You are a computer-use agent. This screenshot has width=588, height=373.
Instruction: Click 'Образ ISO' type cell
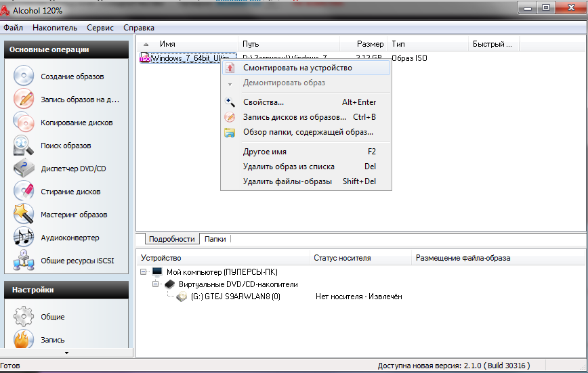(409, 58)
